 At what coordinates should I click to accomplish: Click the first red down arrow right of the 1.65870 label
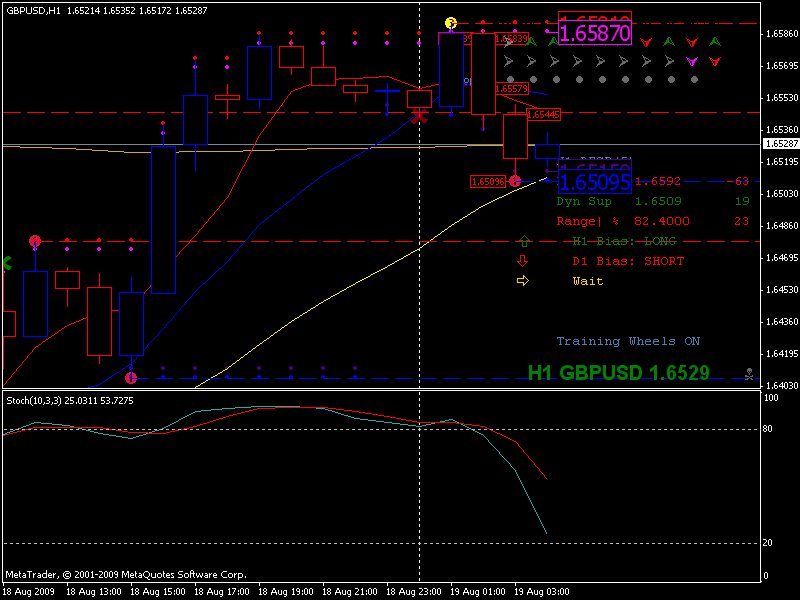tap(645, 42)
